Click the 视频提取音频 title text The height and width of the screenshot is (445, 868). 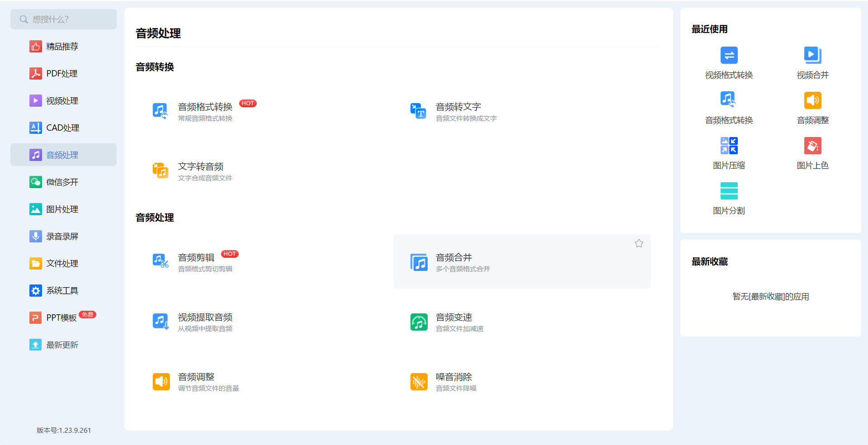click(x=205, y=317)
